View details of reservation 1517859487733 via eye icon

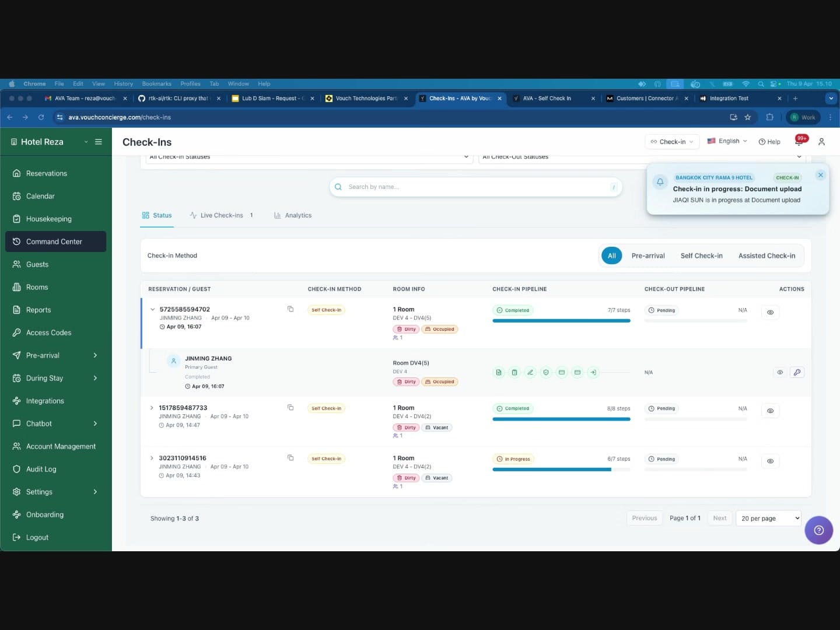770,411
